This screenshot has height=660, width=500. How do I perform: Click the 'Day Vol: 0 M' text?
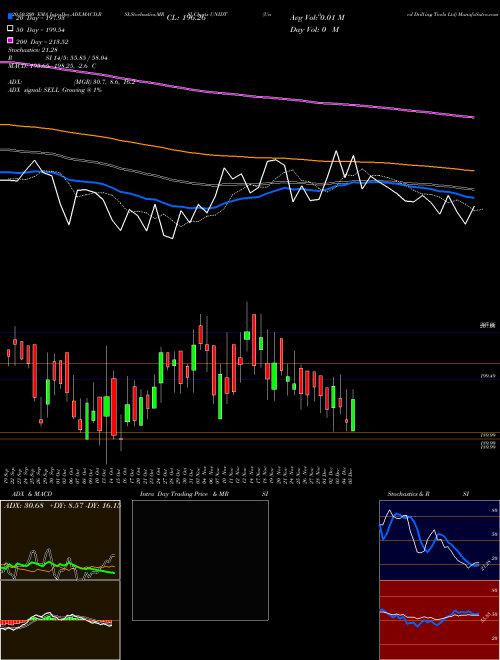314,29
